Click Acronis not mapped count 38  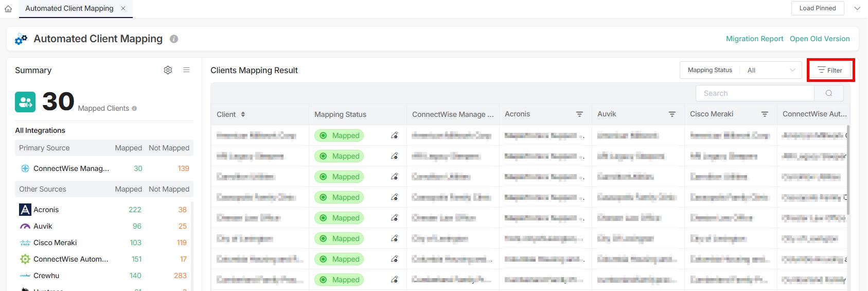[183, 210]
